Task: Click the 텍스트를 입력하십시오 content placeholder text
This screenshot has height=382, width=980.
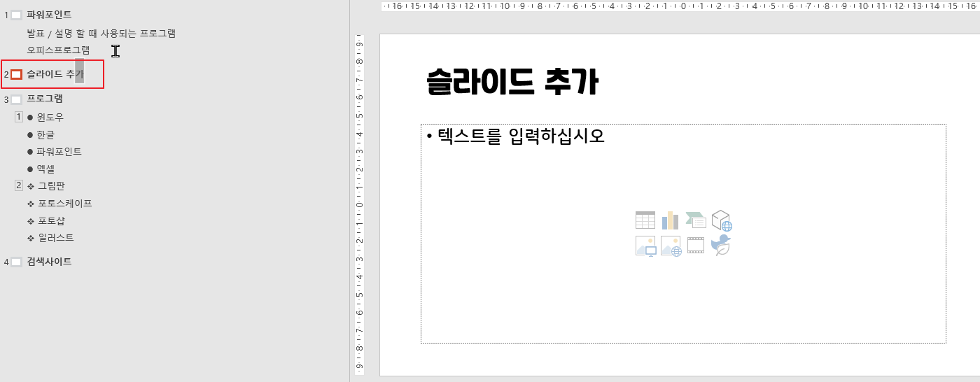Action: [521, 136]
